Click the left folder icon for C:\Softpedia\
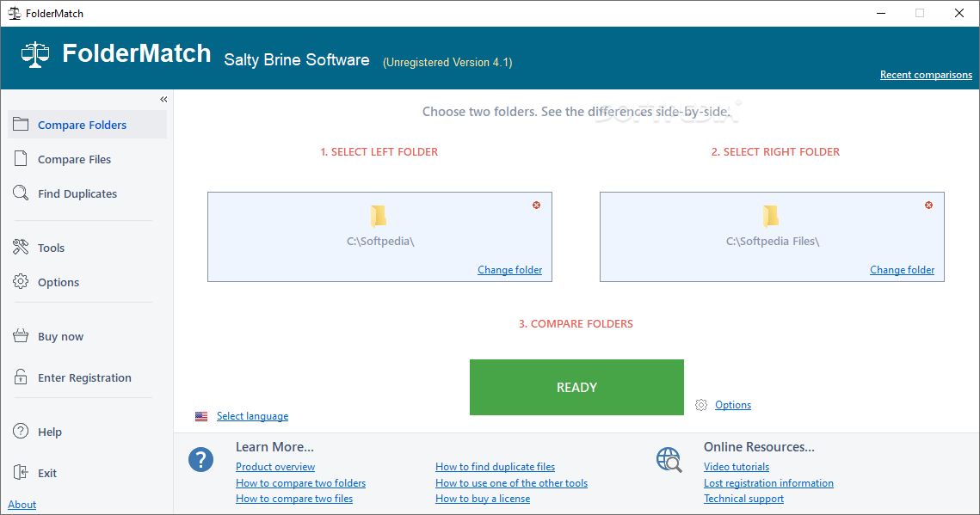This screenshot has width=980, height=515. tap(378, 217)
